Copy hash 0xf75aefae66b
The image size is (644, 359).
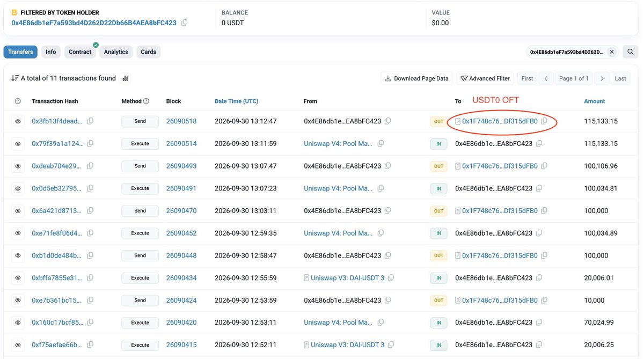click(90, 345)
